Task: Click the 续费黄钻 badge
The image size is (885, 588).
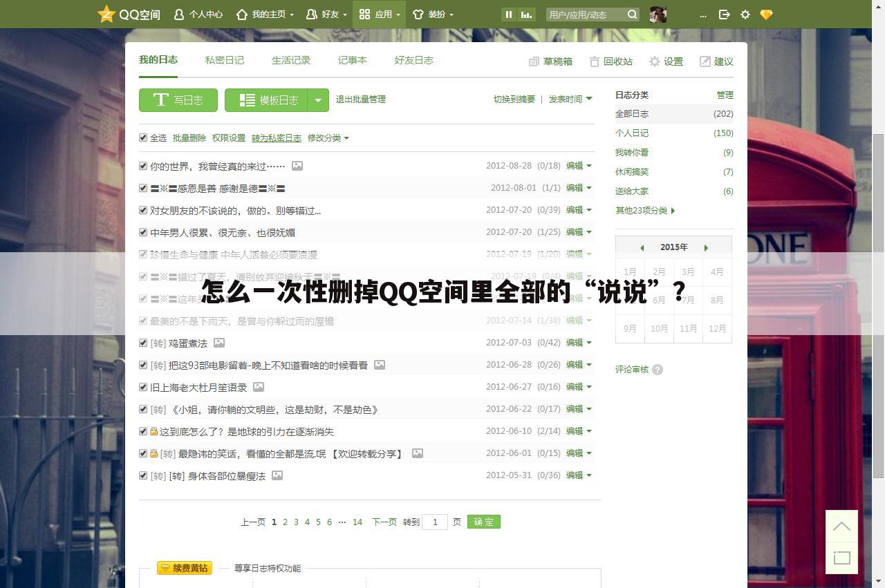Action: coord(184,568)
